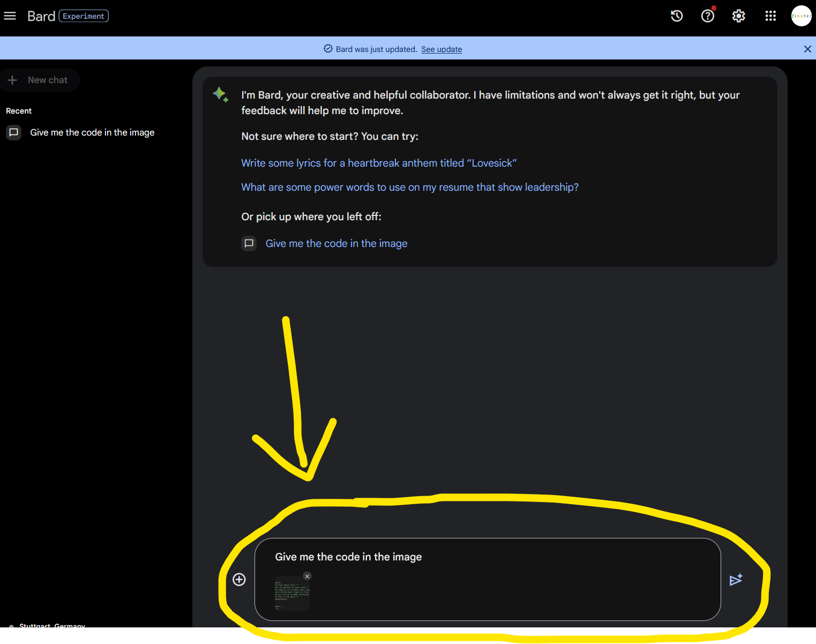The image size is (816, 644).
Task: Open Bard activity history icon
Action: coord(677,16)
